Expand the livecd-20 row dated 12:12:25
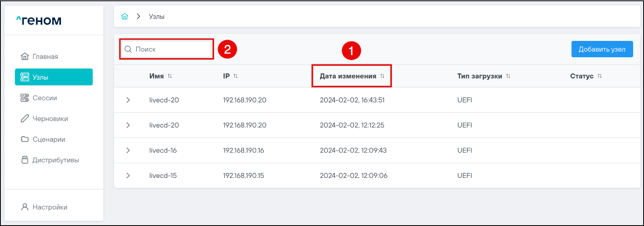Viewport: 644px width, 226px height. tap(128, 125)
